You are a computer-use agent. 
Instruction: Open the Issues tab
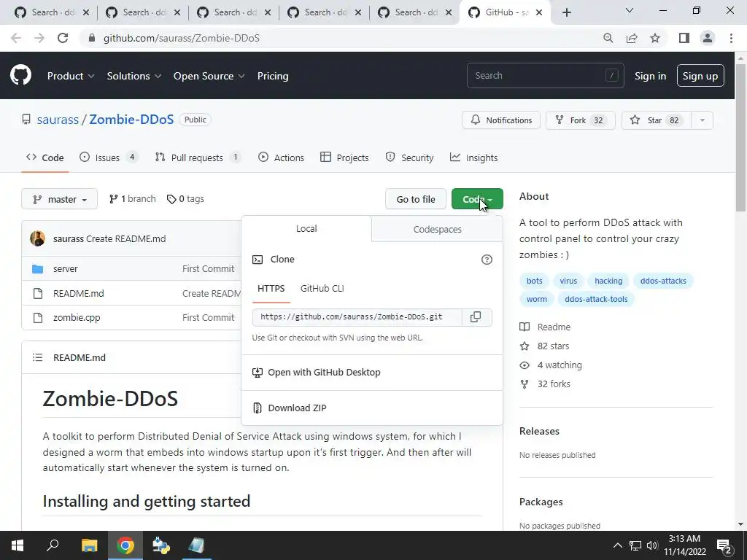pyautogui.click(x=108, y=157)
